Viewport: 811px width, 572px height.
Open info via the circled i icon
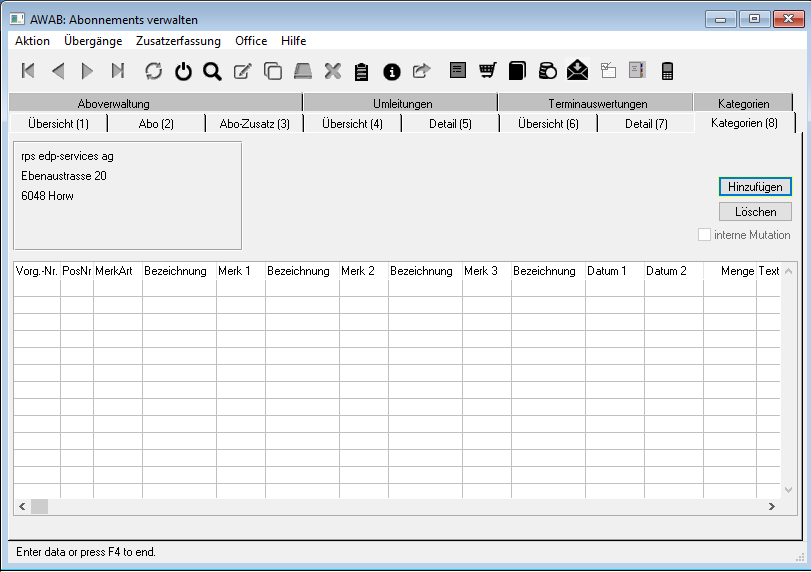point(392,70)
